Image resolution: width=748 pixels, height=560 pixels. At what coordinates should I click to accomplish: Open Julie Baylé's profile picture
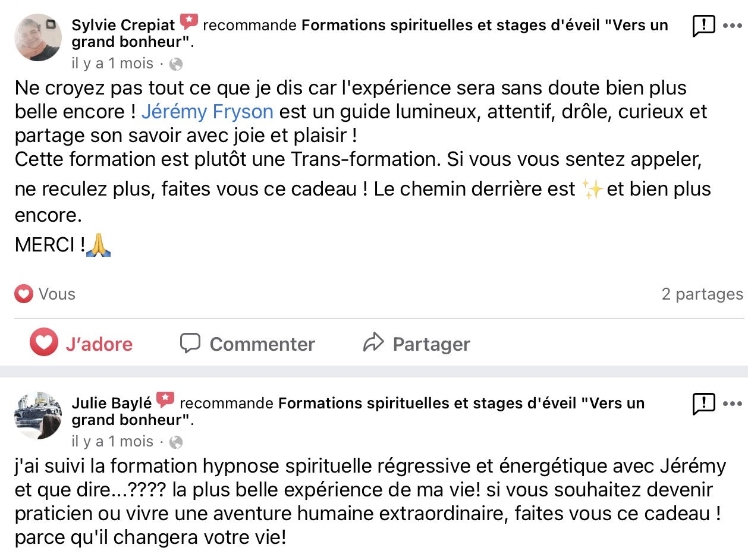pos(38,416)
